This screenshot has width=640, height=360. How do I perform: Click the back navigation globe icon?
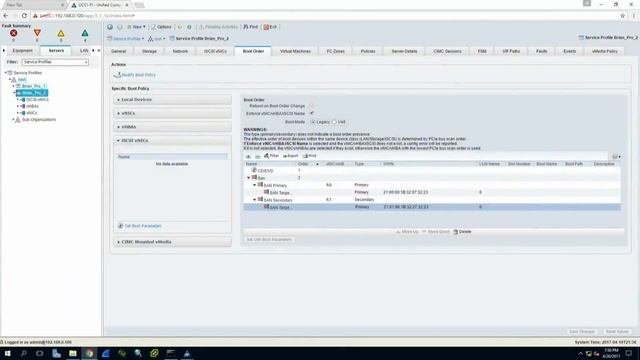click(x=110, y=27)
